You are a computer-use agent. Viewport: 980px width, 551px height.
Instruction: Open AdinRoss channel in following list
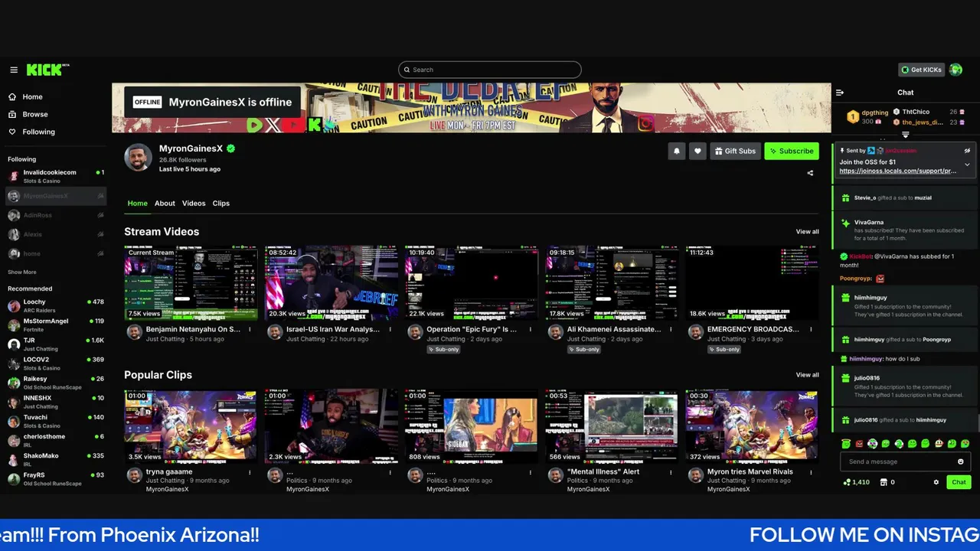coord(56,216)
